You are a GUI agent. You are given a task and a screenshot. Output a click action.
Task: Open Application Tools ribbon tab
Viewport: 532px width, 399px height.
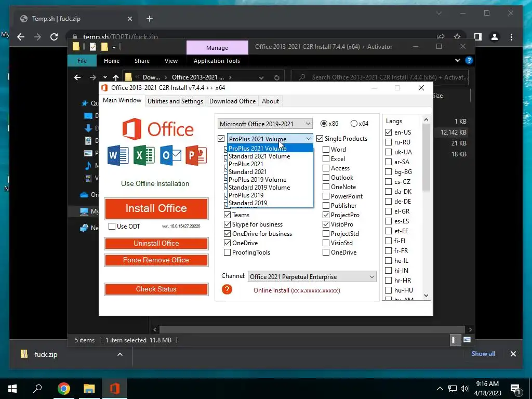coord(217,61)
